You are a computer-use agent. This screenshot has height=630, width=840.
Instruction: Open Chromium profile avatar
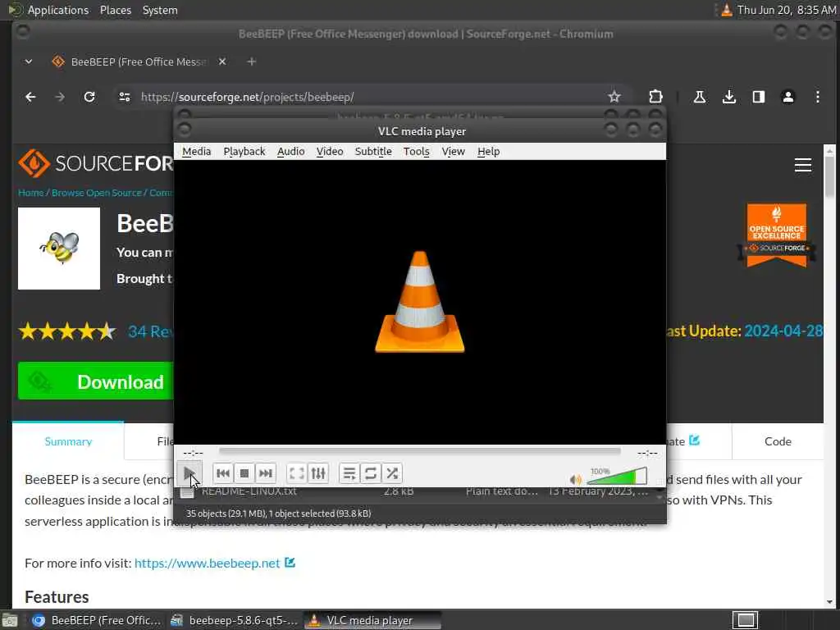coord(788,97)
